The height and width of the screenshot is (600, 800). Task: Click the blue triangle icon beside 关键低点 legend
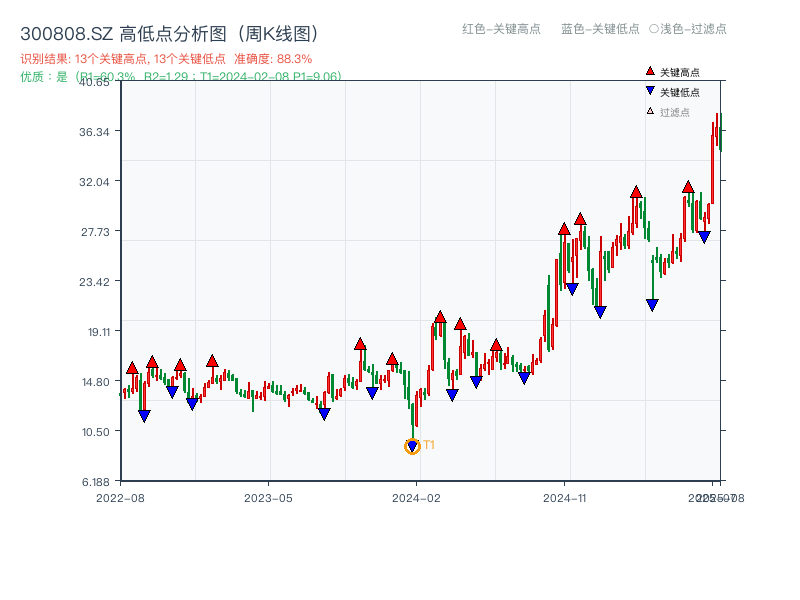tap(650, 91)
